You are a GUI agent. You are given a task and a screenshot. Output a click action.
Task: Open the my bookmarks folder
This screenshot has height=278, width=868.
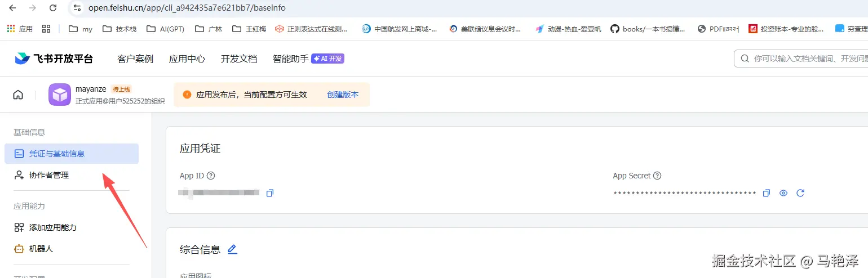pos(81,29)
